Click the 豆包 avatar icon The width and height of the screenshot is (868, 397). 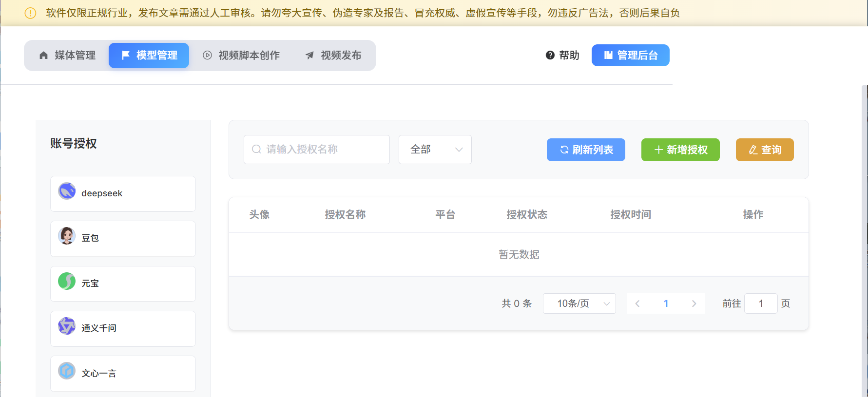click(x=67, y=236)
